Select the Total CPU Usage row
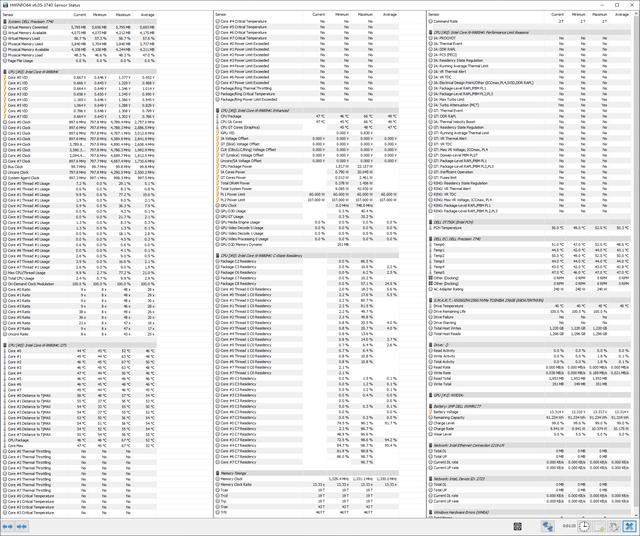Image resolution: width=640 pixels, height=536 pixels. (x=79, y=278)
